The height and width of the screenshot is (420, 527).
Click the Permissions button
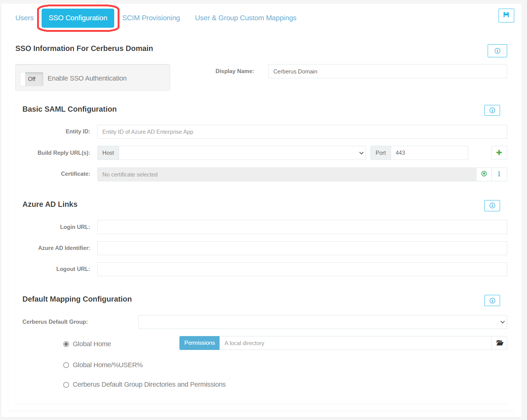(199, 343)
